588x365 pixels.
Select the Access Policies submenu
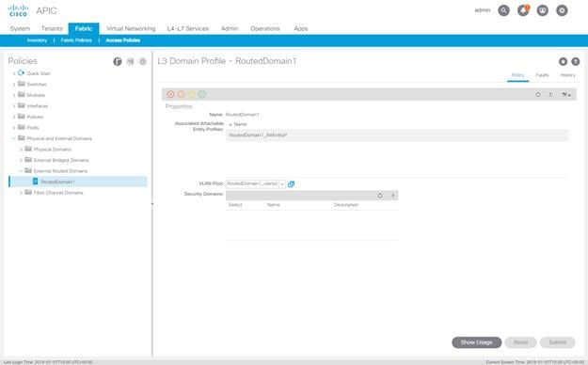pos(123,40)
